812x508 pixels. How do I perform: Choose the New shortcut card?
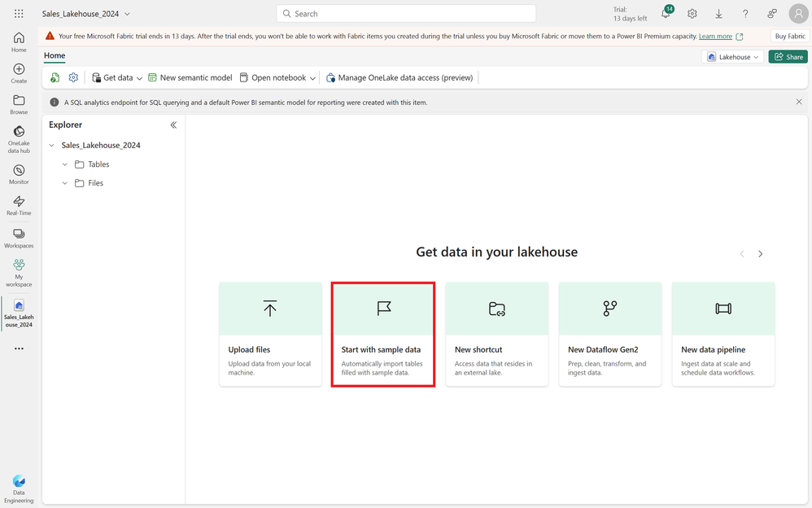[x=496, y=335]
